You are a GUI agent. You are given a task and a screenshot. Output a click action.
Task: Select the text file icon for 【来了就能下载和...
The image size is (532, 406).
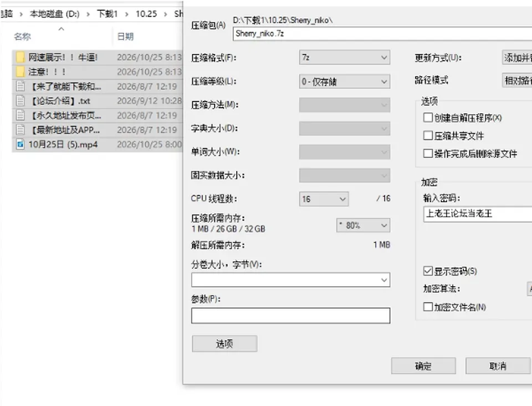click(x=21, y=86)
